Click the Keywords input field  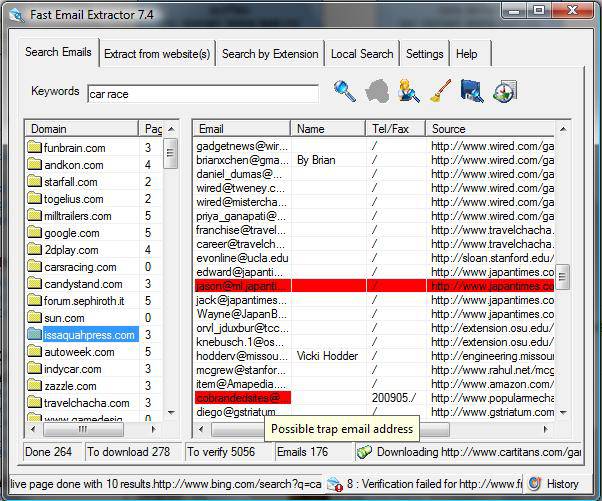(x=203, y=94)
